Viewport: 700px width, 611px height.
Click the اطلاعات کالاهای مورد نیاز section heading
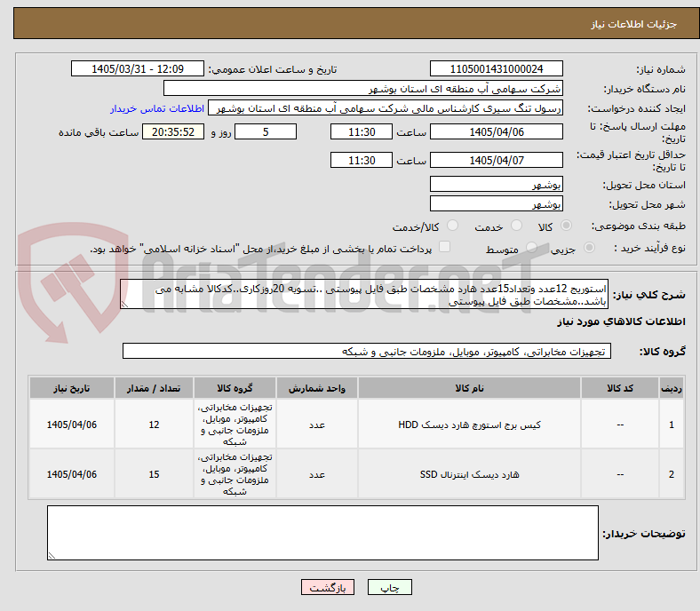pos(621,321)
